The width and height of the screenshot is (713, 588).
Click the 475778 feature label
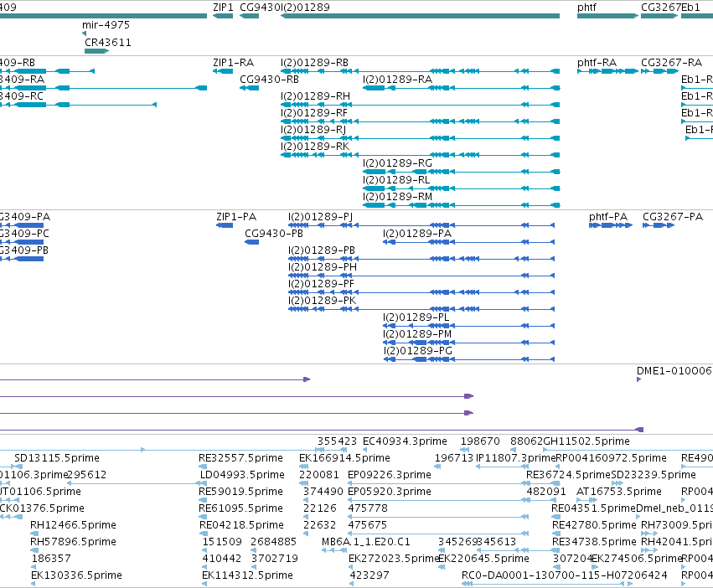tap(368, 509)
